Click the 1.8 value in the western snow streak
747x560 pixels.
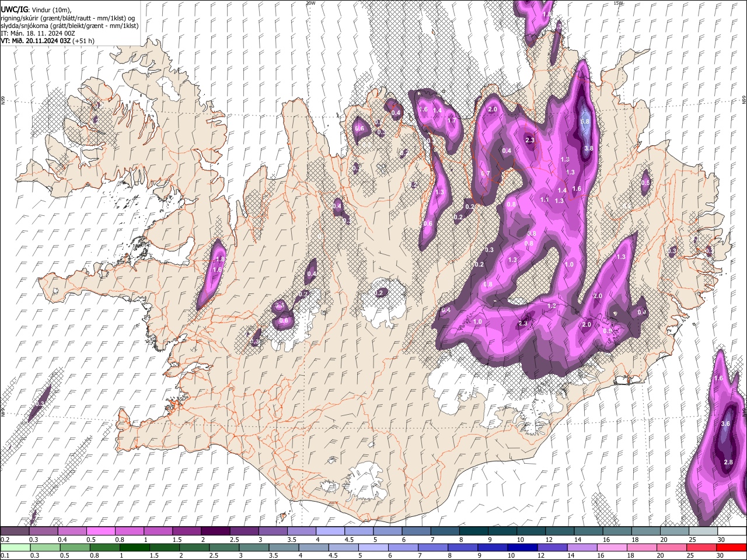(x=220, y=259)
